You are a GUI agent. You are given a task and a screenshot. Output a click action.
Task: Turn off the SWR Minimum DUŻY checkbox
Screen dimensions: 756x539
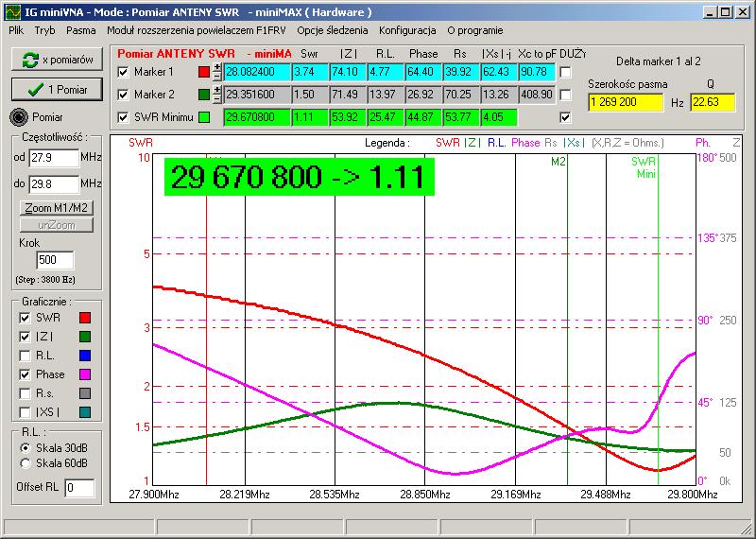click(x=565, y=117)
